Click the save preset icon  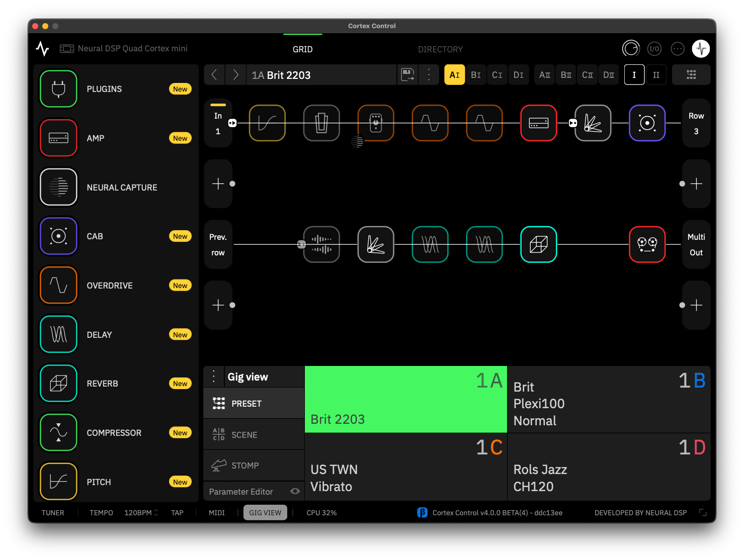pos(407,75)
